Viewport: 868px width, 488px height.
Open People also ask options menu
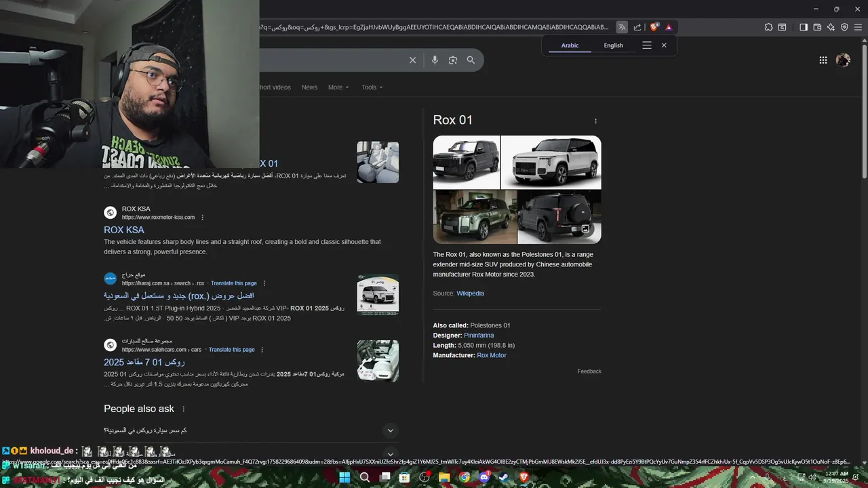(x=183, y=409)
